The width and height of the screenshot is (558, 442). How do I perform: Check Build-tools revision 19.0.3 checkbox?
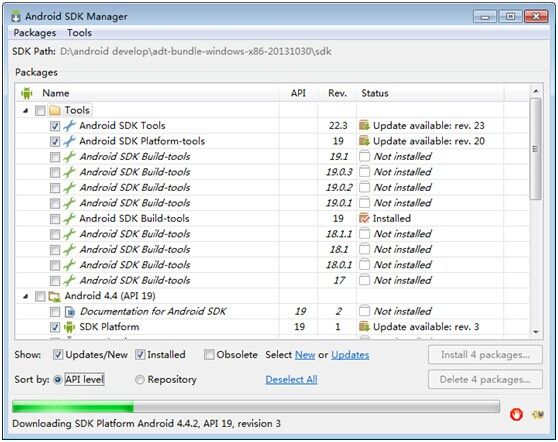(x=55, y=173)
